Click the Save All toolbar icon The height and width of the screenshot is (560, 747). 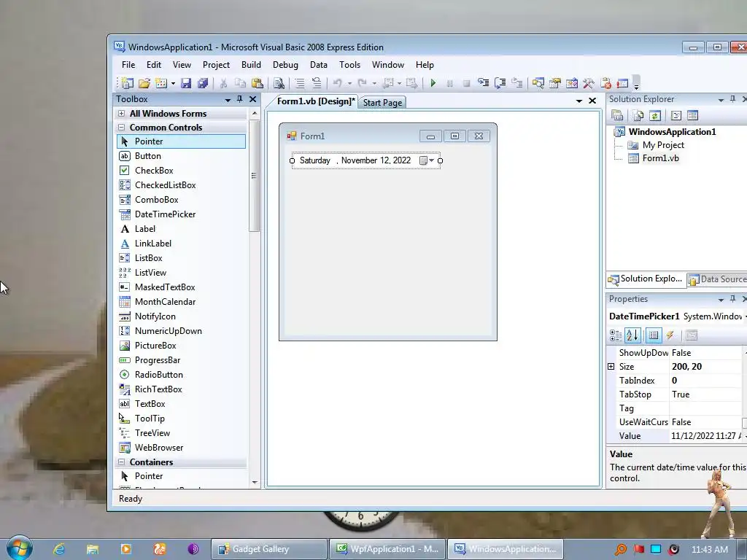coord(203,83)
